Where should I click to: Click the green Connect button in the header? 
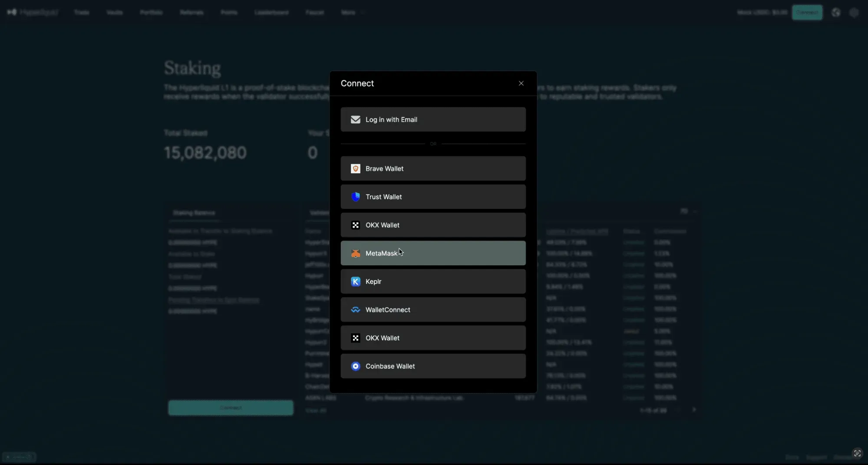(x=807, y=13)
